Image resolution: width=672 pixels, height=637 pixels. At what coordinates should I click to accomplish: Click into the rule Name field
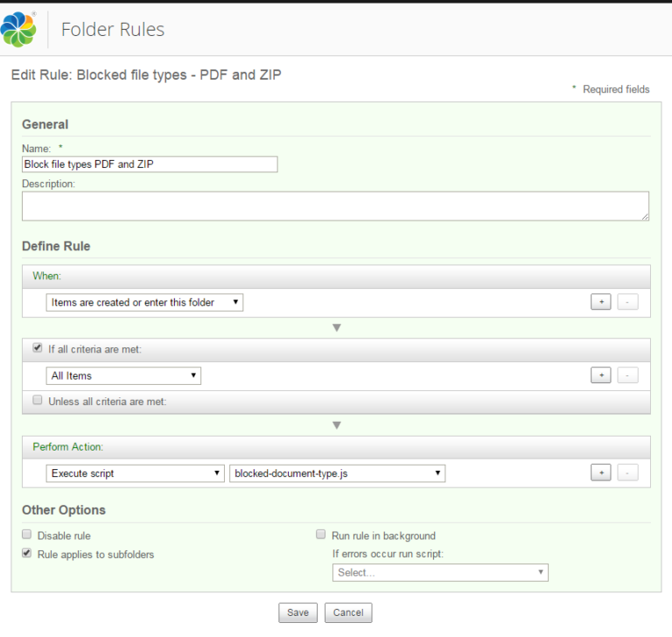(x=150, y=164)
